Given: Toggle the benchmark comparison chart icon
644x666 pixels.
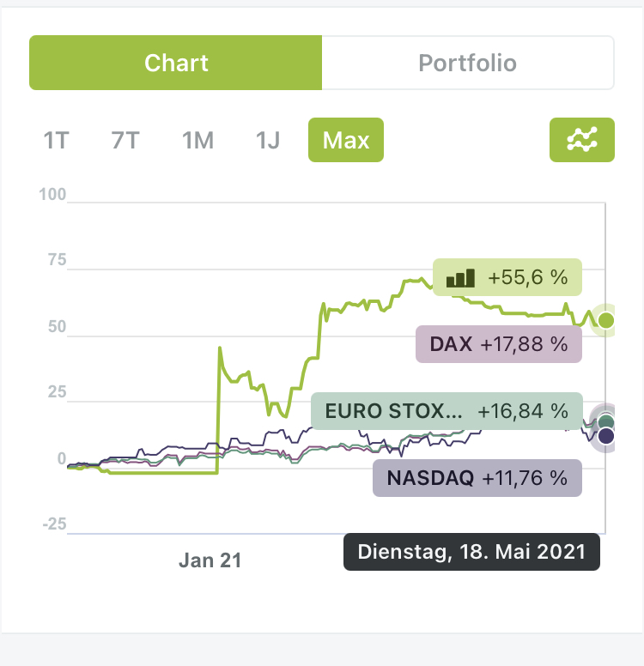Looking at the screenshot, I should point(581,140).
